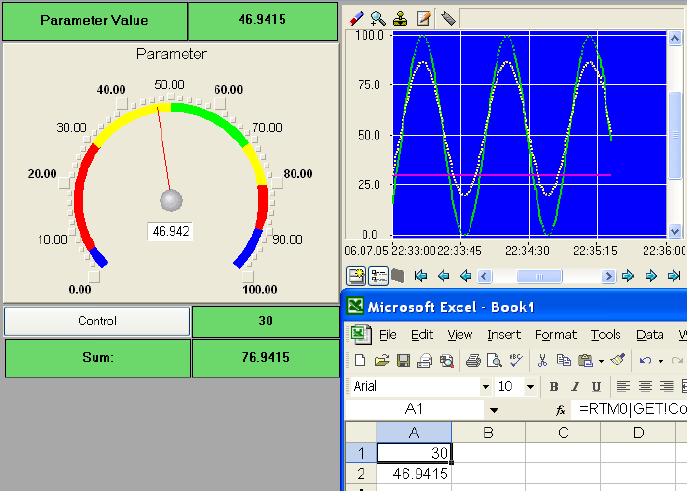Open Excel Print Preview
Screen dimensions: 690x496
(495, 360)
